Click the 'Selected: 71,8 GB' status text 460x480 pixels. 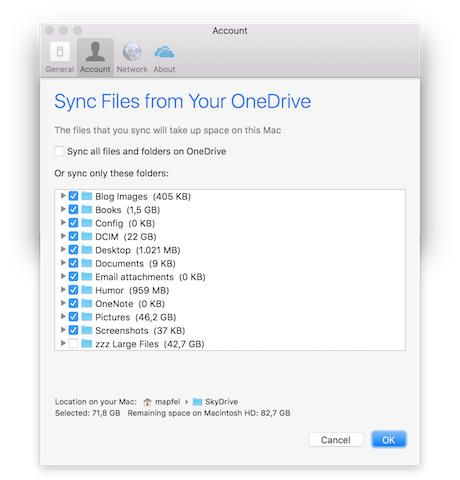click(x=87, y=413)
